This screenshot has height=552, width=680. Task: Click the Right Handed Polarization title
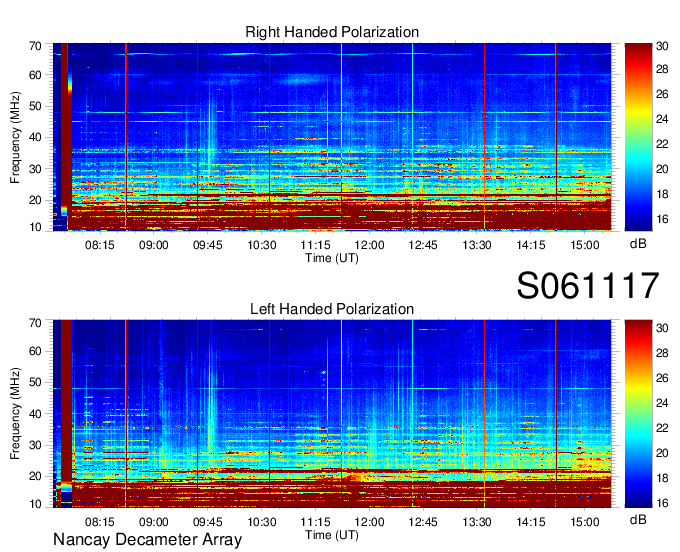[x=332, y=33]
